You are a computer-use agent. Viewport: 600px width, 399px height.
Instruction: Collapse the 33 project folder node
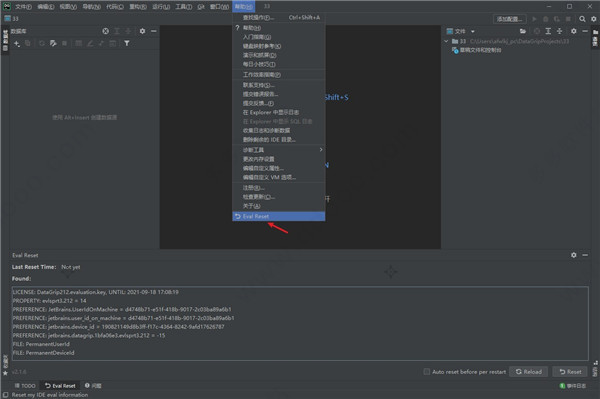point(446,41)
